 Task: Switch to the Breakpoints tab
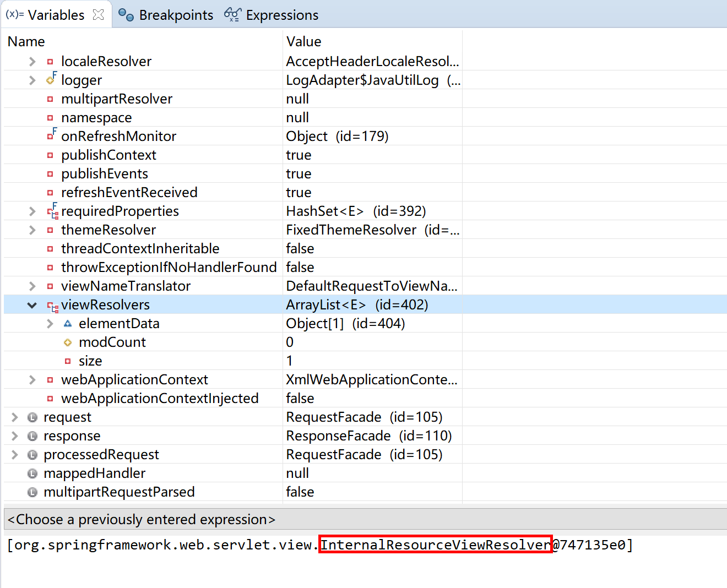pos(166,15)
